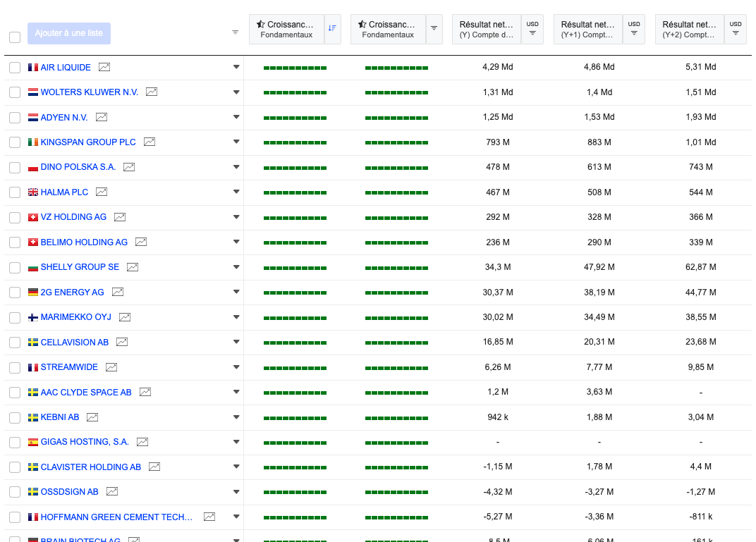
Task: Click the filter icon on second Croissance column
Action: (434, 29)
